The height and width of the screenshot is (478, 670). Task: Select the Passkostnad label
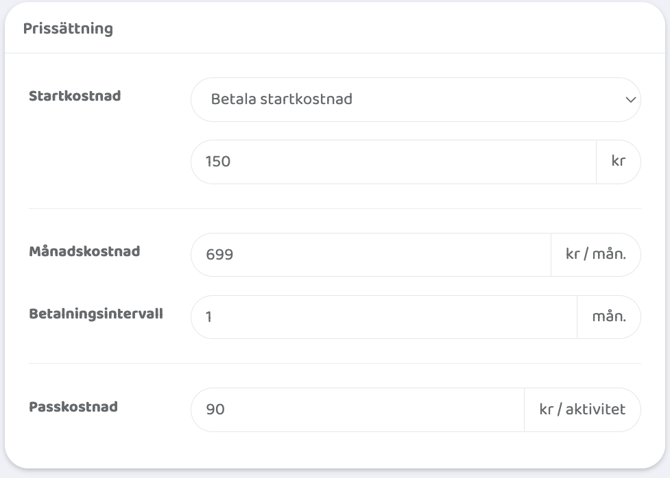click(x=75, y=406)
